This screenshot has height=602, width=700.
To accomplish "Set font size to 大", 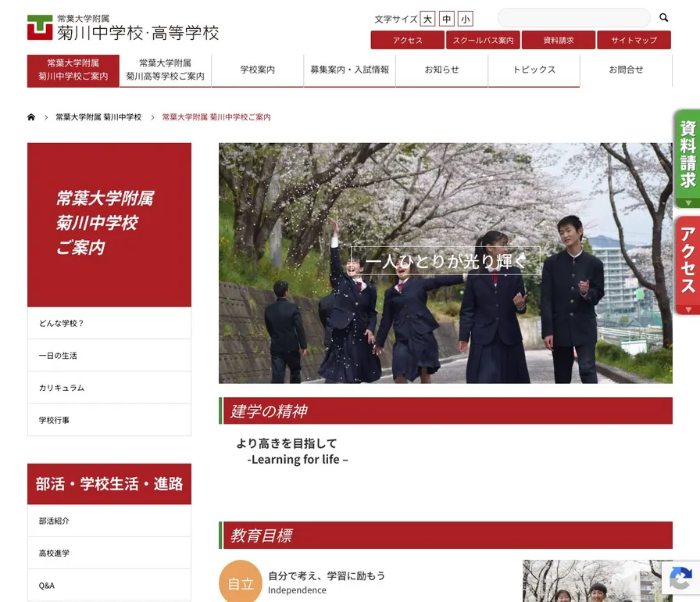I will coord(427,19).
